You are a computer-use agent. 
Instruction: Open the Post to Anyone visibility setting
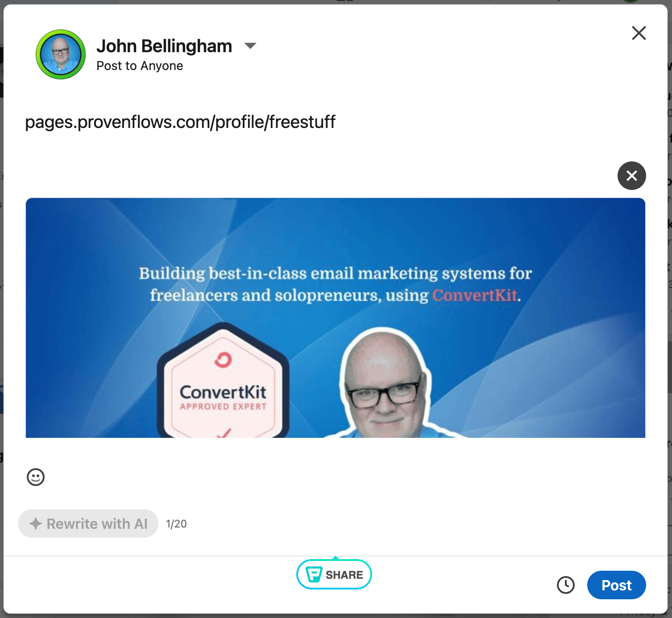(x=140, y=66)
